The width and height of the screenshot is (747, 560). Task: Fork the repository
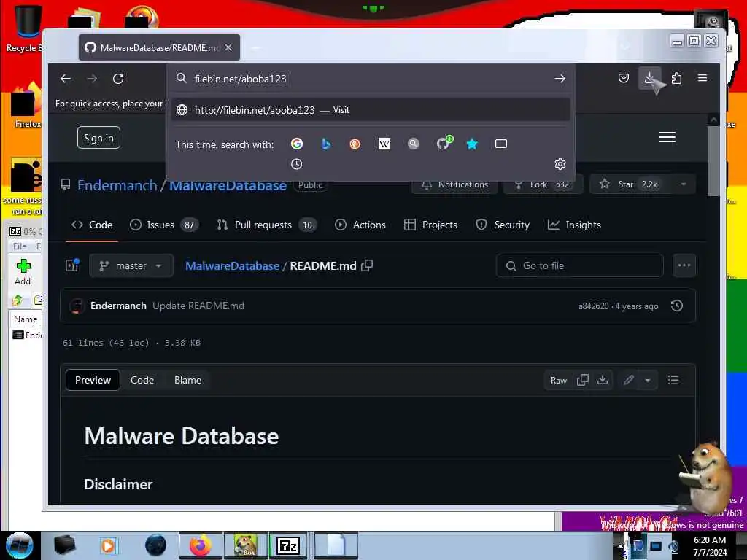542,184
